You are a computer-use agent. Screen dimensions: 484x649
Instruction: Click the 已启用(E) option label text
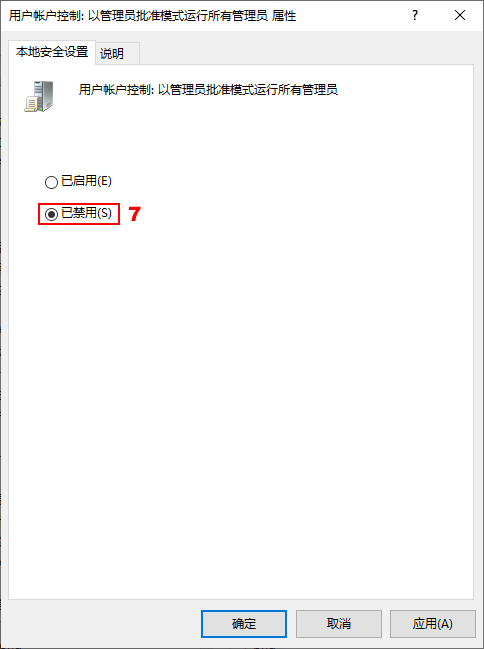[87, 181]
